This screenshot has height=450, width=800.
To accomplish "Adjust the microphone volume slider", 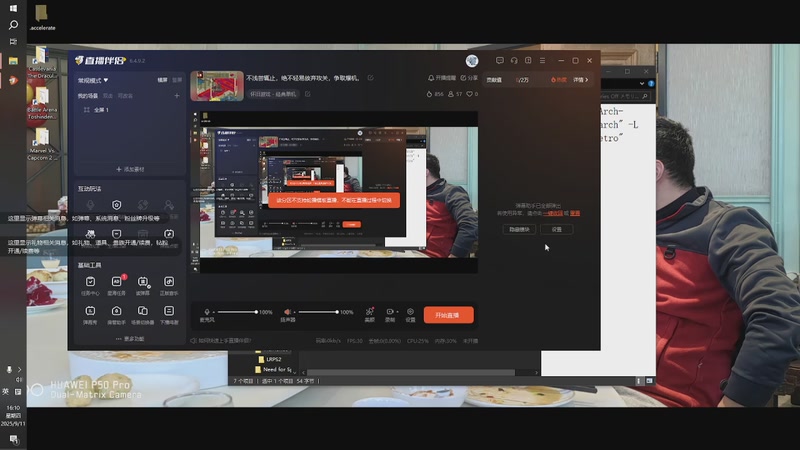I will (237, 312).
